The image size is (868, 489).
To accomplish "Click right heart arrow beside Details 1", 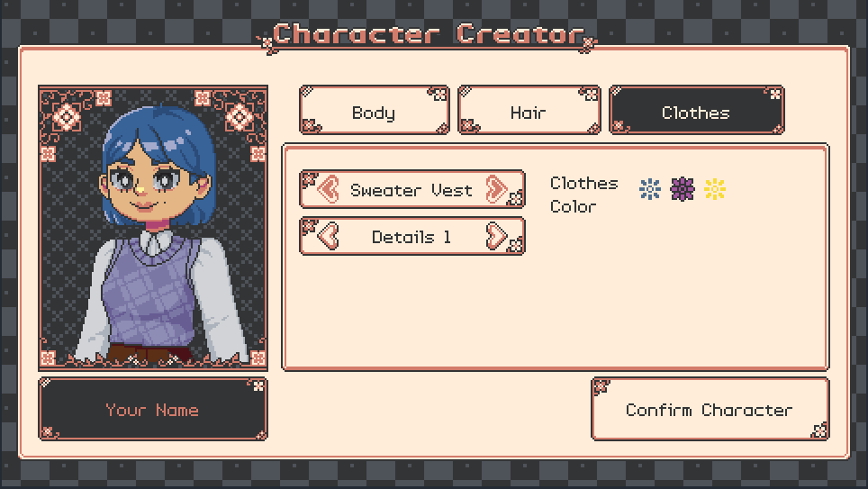I will coord(496,237).
